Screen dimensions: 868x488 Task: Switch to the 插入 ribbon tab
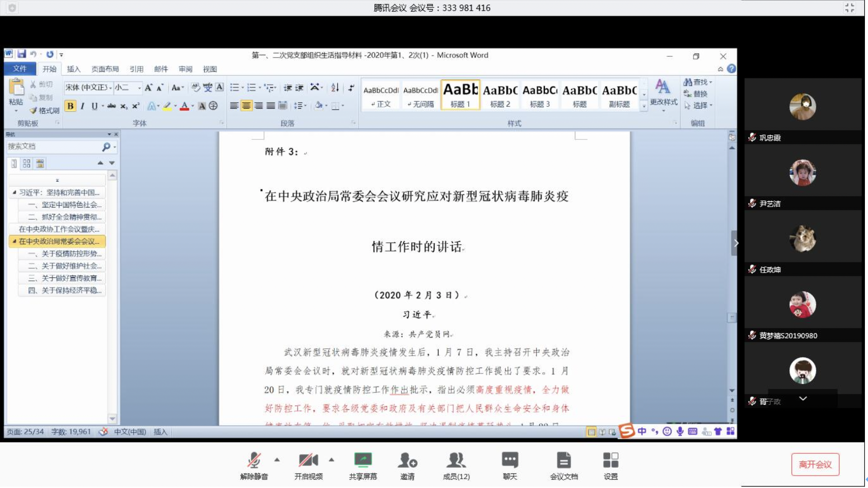pyautogui.click(x=74, y=69)
